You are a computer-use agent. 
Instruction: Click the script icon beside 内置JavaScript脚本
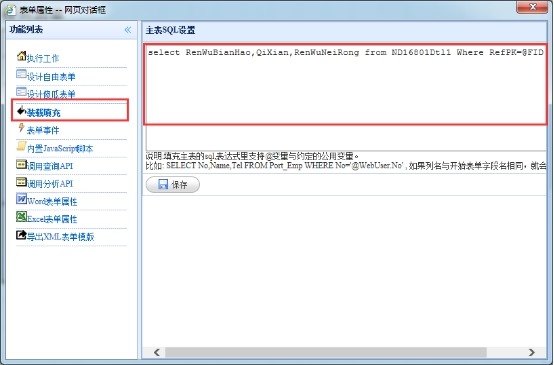[21, 146]
